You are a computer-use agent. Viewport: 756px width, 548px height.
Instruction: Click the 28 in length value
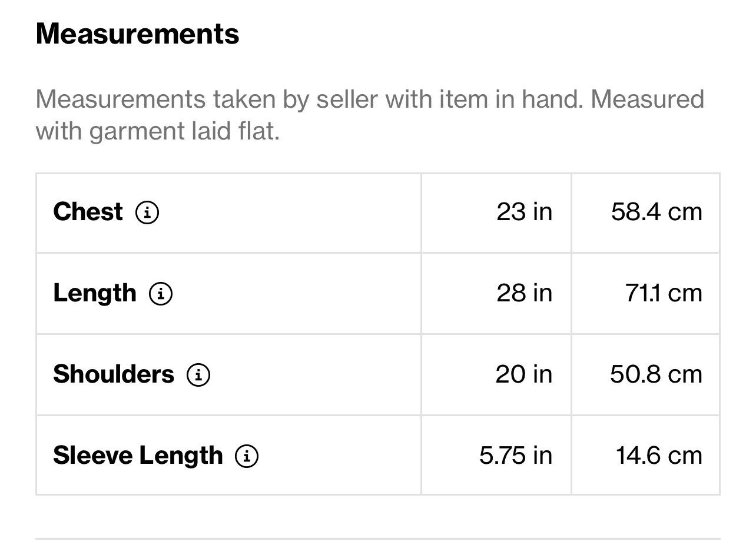point(525,293)
